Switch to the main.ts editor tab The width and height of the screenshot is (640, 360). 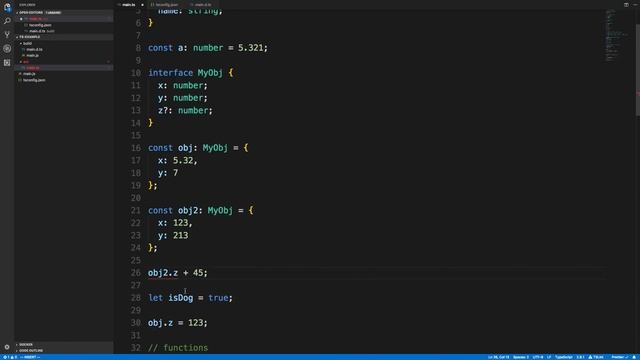click(129, 4)
